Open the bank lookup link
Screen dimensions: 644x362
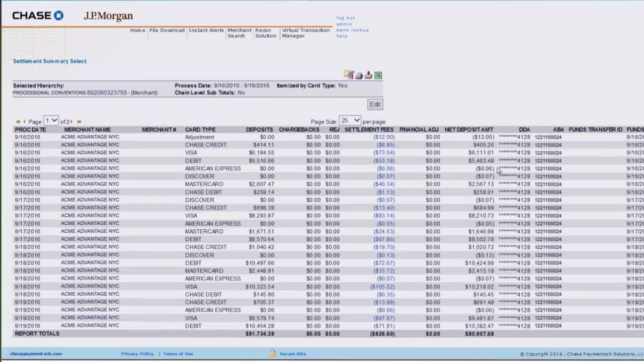click(353, 30)
